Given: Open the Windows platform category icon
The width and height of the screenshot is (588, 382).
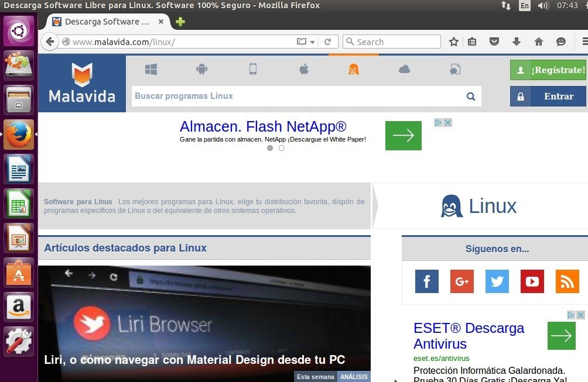Looking at the screenshot, I should click(151, 69).
